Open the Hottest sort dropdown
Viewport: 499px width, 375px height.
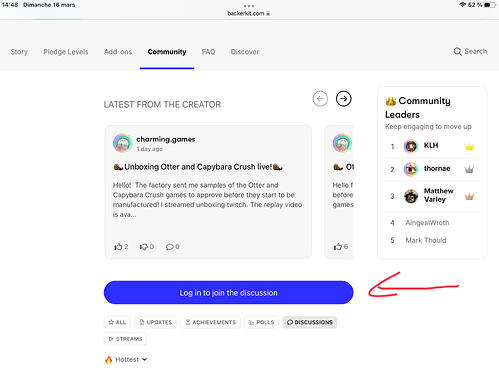tap(126, 360)
